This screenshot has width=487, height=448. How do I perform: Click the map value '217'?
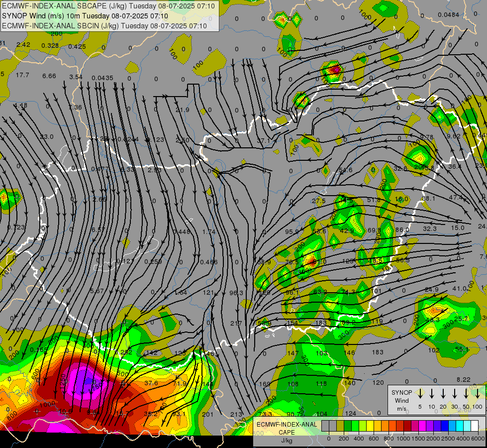pos(236,324)
